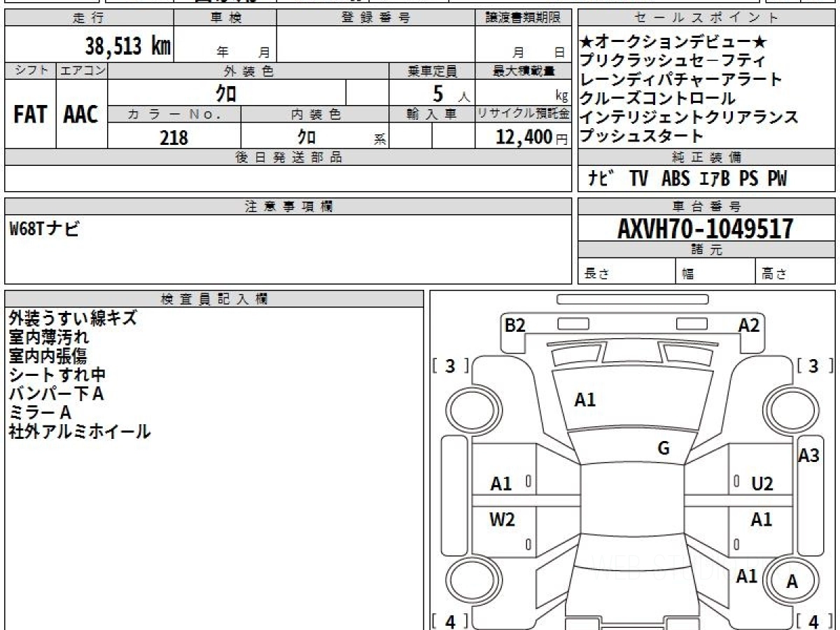
Task: Click the circled A wheel mark
Action: point(792,581)
